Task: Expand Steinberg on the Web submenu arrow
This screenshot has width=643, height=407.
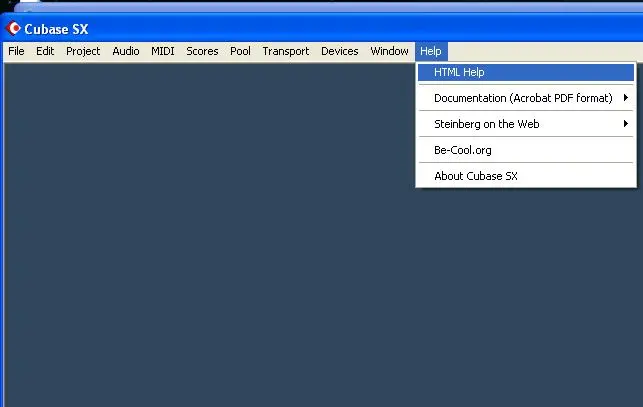Action: pos(626,123)
